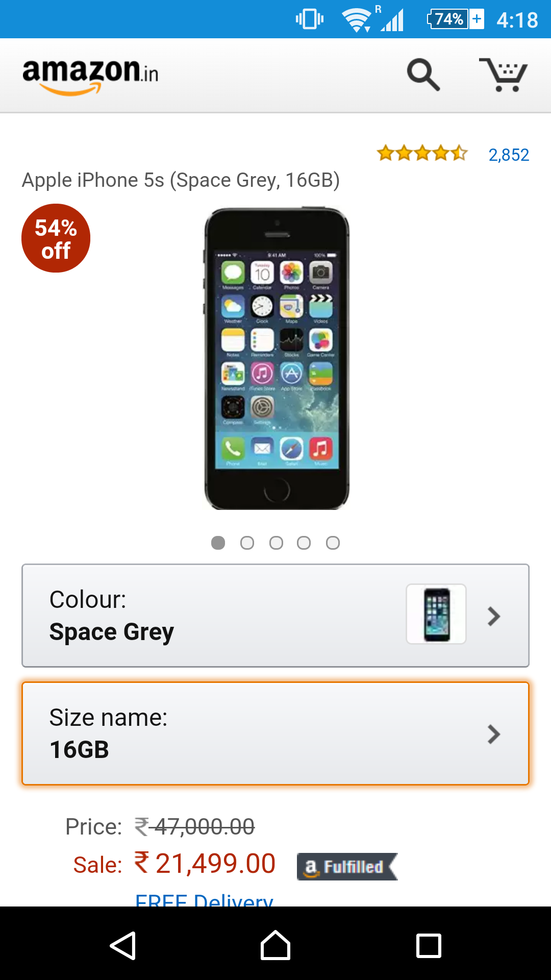
Task: Expand the Size name 16GB selector
Action: click(275, 733)
